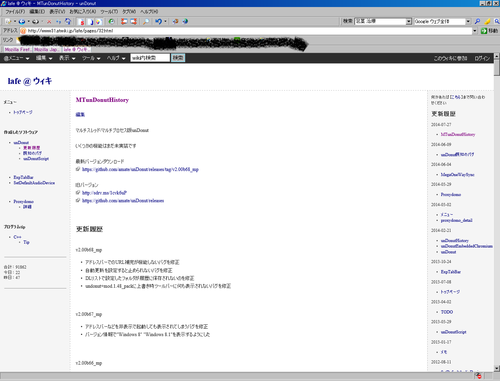Screen dimensions: 500x381
Task: Click the wiki内検索 search field
Action: [150, 58]
